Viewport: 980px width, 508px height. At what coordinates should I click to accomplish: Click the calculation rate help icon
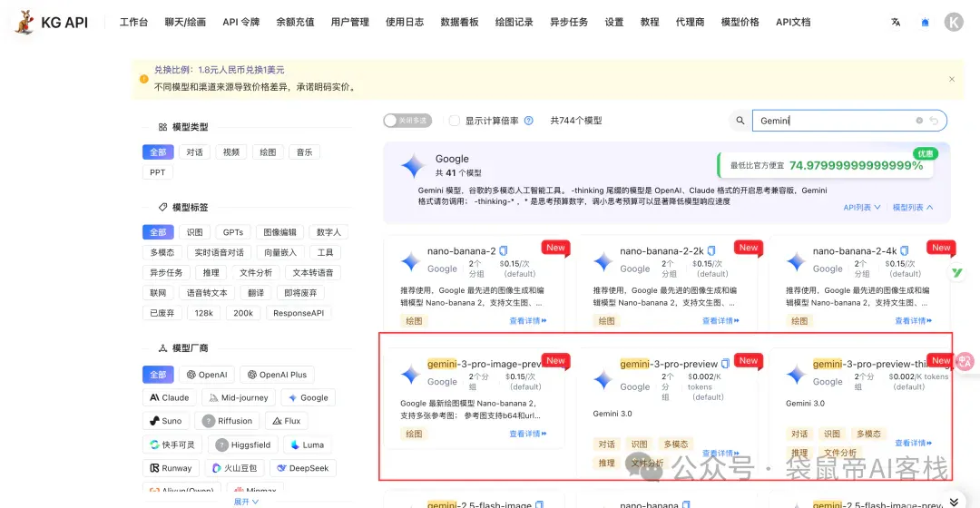click(529, 121)
